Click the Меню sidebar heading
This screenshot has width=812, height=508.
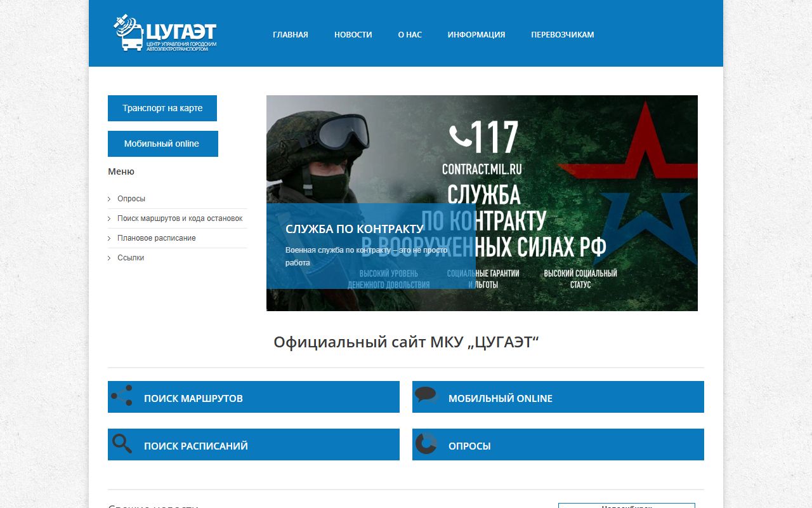point(121,171)
